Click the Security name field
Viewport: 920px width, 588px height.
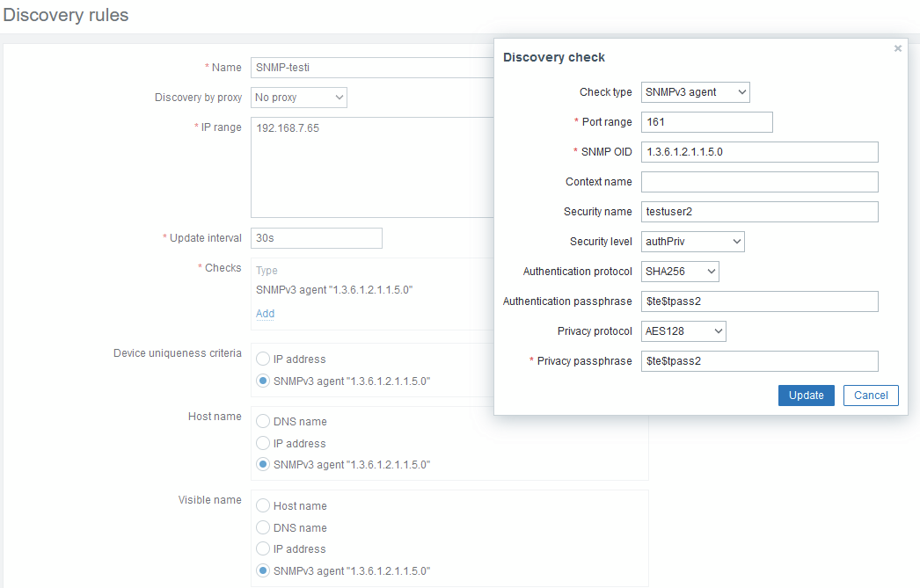(x=759, y=212)
